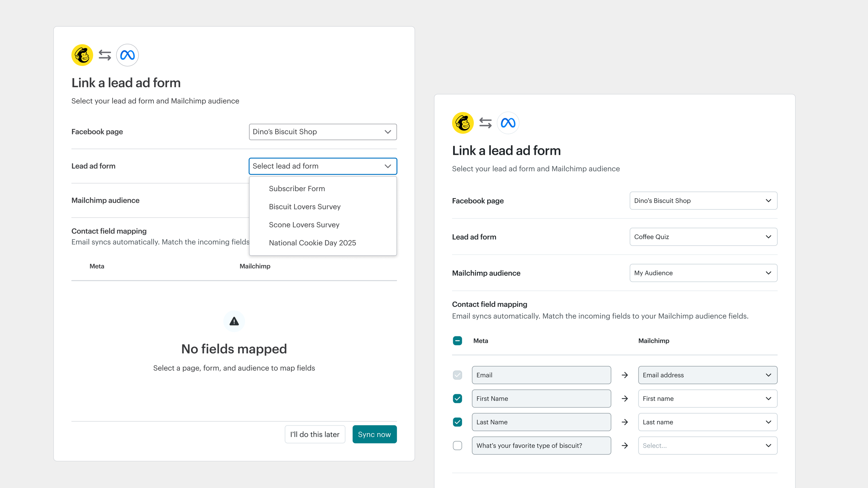Select National Cookie Day 2025 option

312,243
